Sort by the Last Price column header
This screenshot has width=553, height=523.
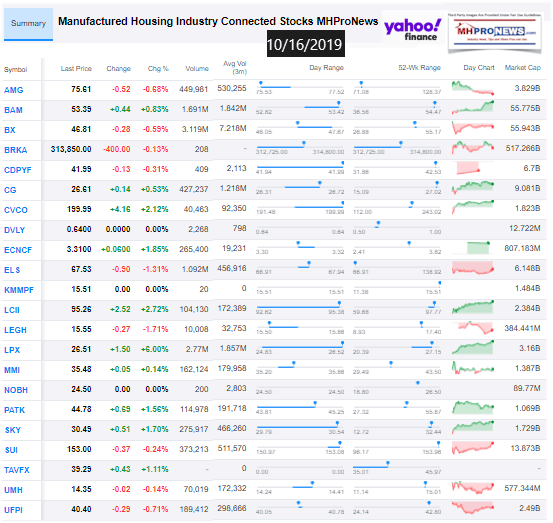[x=76, y=68]
